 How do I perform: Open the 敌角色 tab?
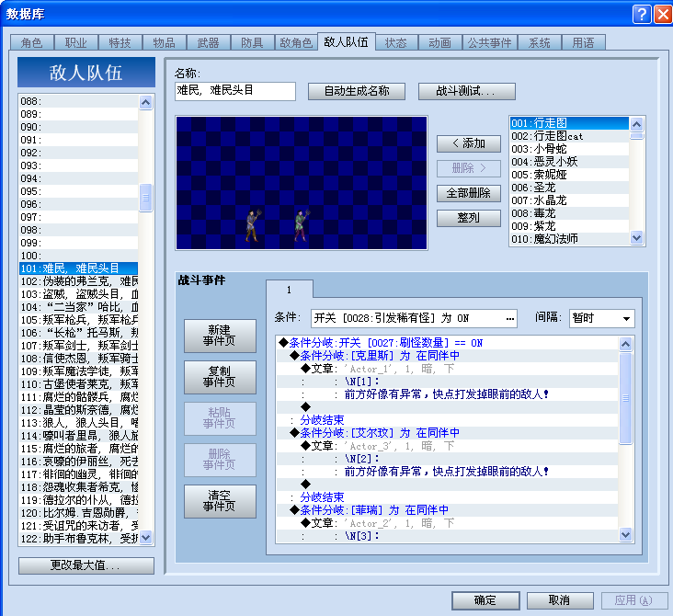(x=296, y=42)
